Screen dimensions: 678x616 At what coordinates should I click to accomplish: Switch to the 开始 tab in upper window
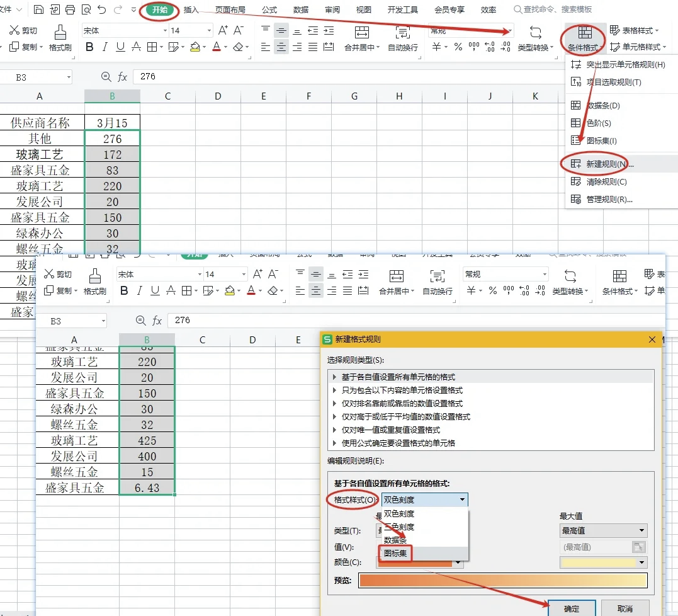coord(159,9)
